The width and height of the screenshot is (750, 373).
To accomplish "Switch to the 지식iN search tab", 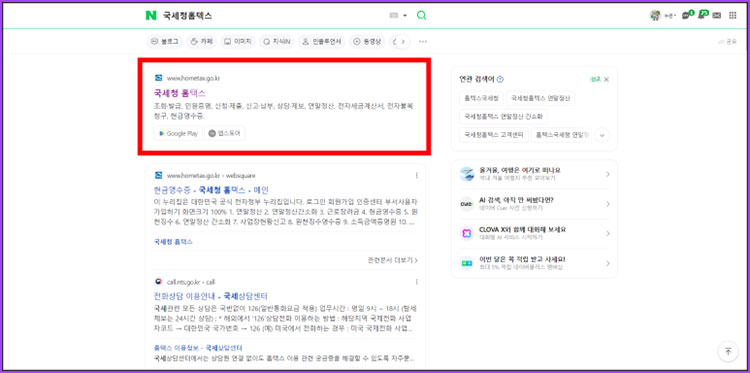I will pos(277,42).
